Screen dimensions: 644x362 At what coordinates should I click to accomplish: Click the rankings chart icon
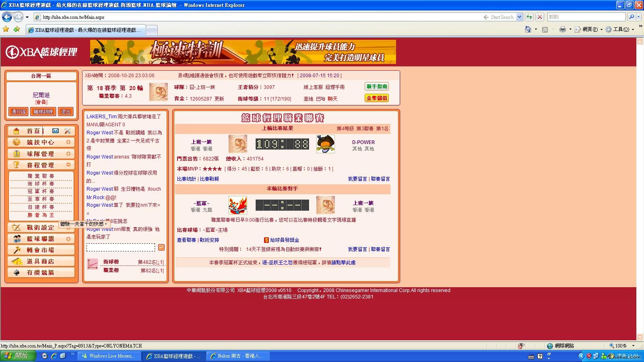(93, 264)
